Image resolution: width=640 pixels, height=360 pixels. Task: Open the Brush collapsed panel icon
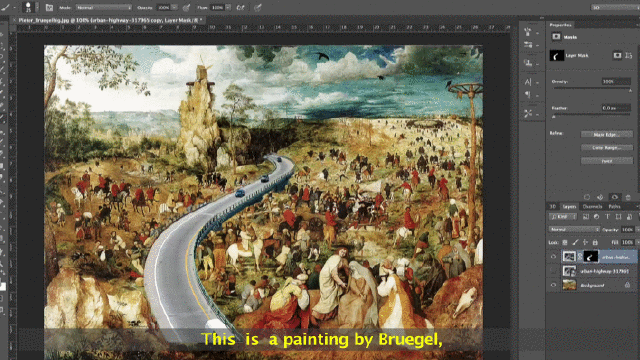click(x=529, y=44)
